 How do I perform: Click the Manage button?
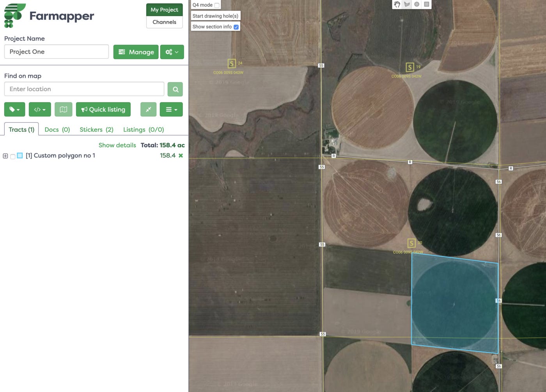(x=136, y=52)
